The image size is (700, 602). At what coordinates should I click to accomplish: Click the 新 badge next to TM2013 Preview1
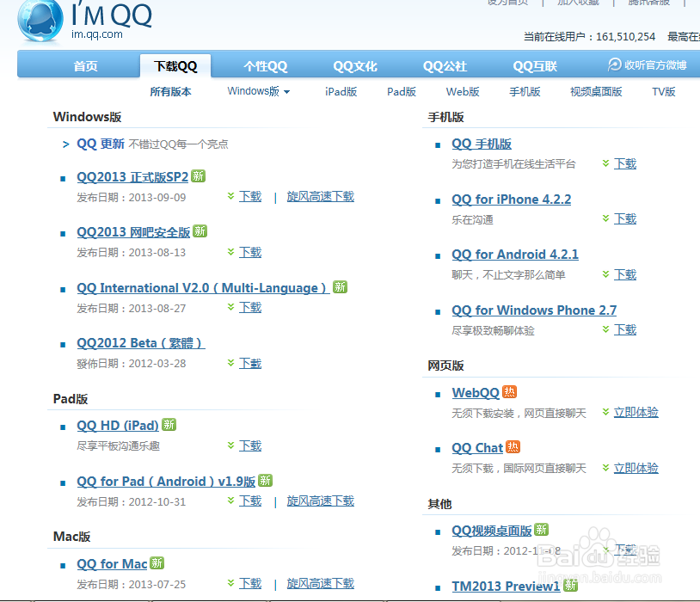[570, 585]
